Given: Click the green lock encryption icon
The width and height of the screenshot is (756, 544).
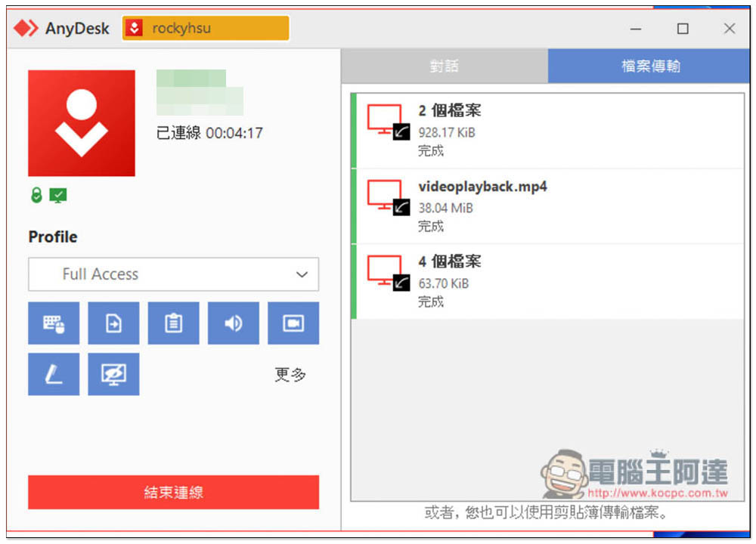Looking at the screenshot, I should [36, 195].
